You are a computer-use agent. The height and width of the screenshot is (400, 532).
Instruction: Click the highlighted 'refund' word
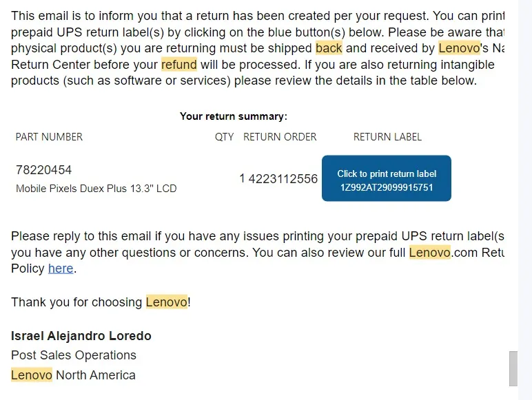pos(179,64)
